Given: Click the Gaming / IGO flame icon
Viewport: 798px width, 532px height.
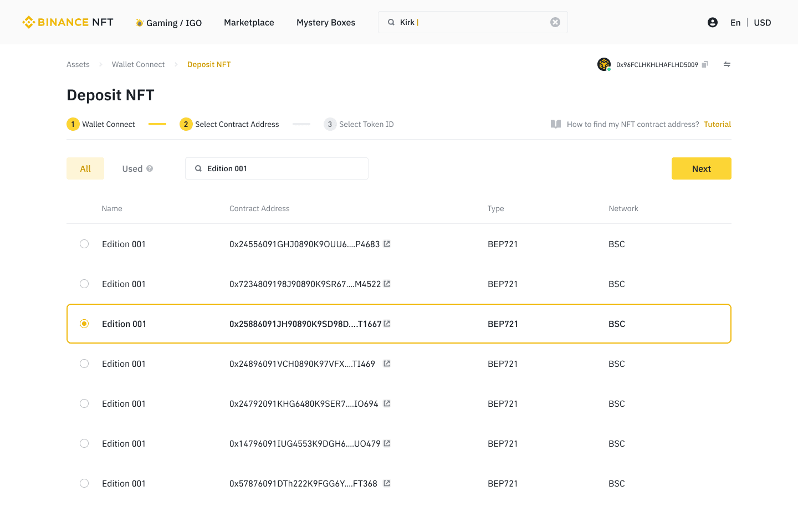Looking at the screenshot, I should point(140,23).
